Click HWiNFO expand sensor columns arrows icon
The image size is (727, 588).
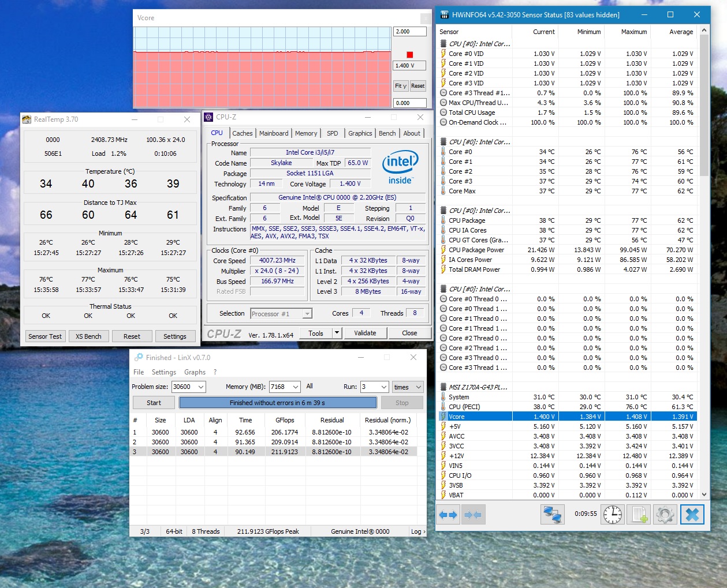pos(449,514)
